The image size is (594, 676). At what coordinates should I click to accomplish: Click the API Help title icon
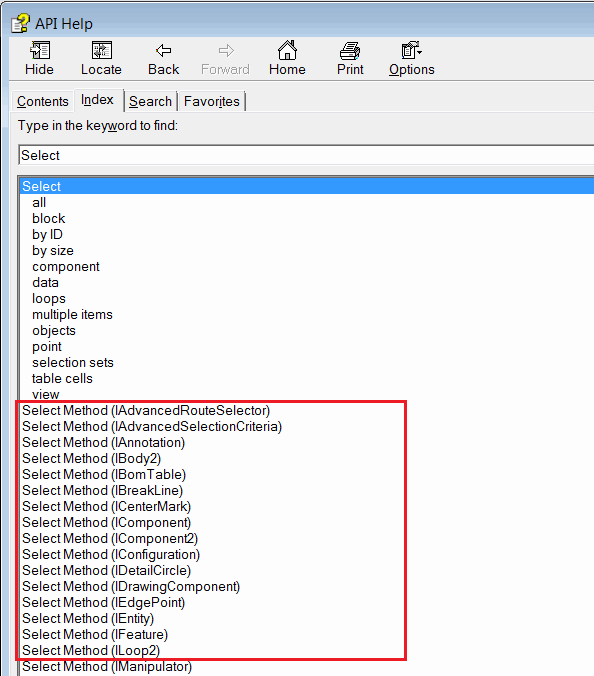pos(20,24)
